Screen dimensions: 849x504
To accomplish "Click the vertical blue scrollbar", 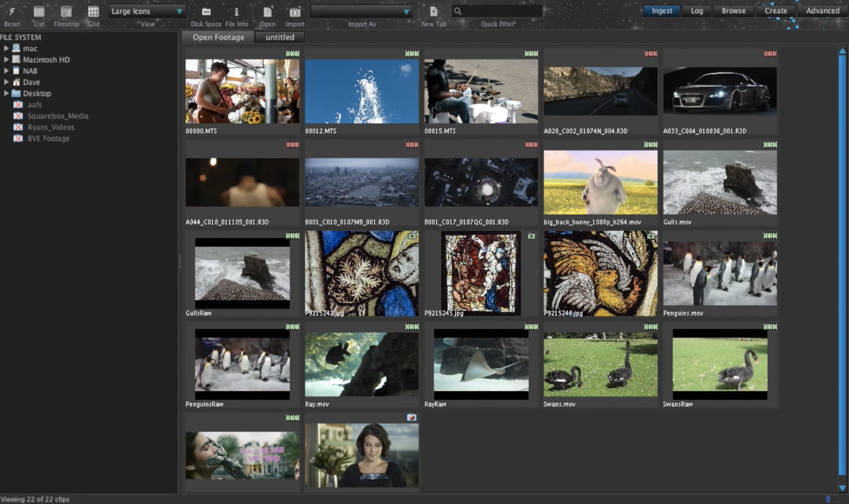I will [x=842, y=259].
